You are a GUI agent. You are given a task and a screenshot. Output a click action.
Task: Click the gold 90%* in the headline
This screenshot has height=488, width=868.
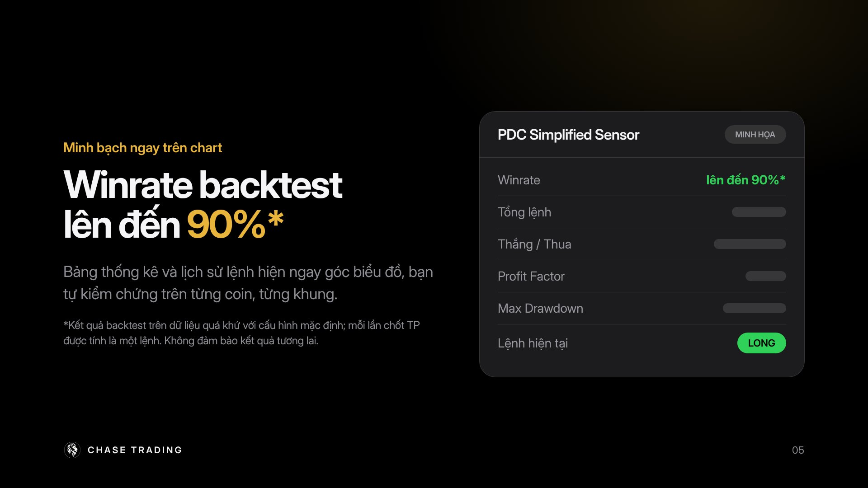tap(235, 224)
